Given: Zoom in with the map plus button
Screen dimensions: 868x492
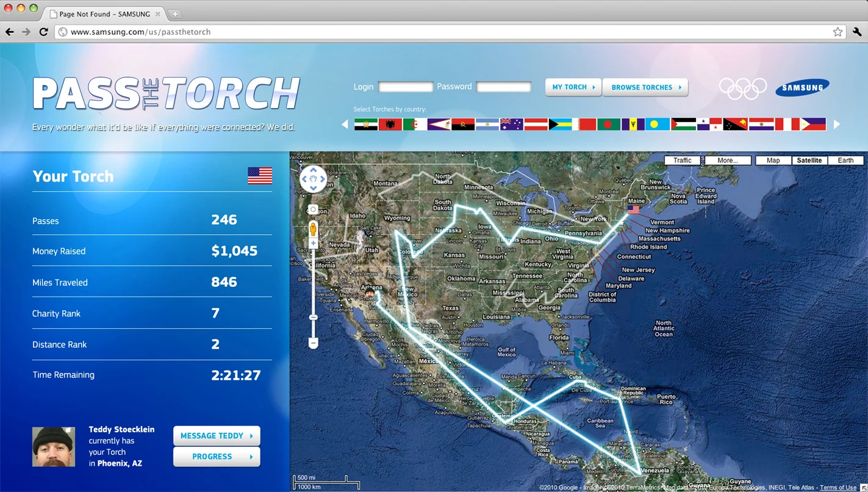Looking at the screenshot, I should [x=313, y=244].
